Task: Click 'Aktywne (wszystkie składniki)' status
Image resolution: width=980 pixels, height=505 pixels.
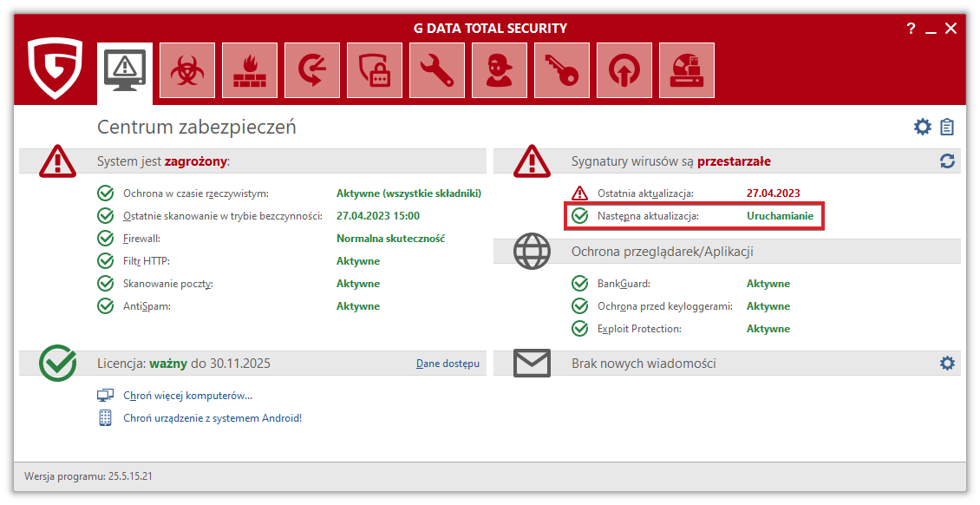Action: (408, 193)
